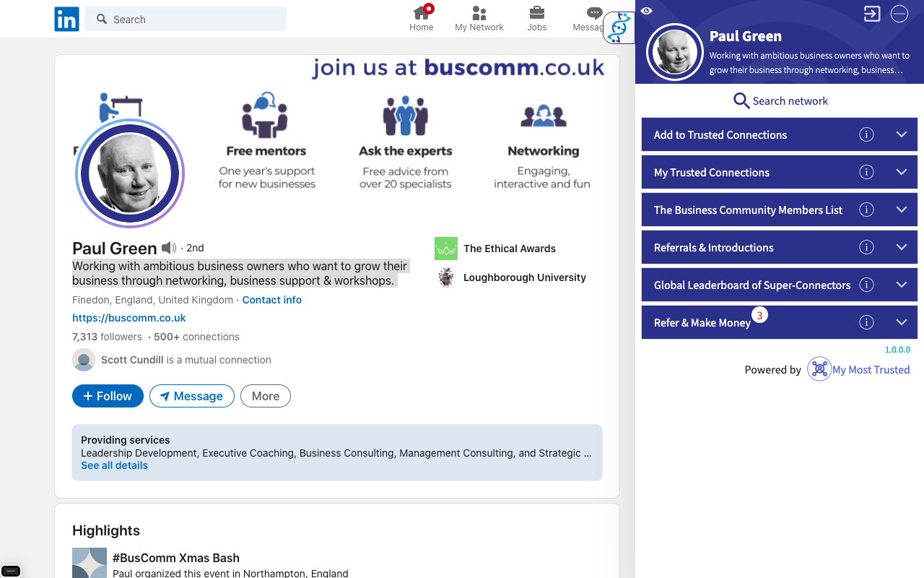
Task: Click the Follow button
Action: pos(108,396)
